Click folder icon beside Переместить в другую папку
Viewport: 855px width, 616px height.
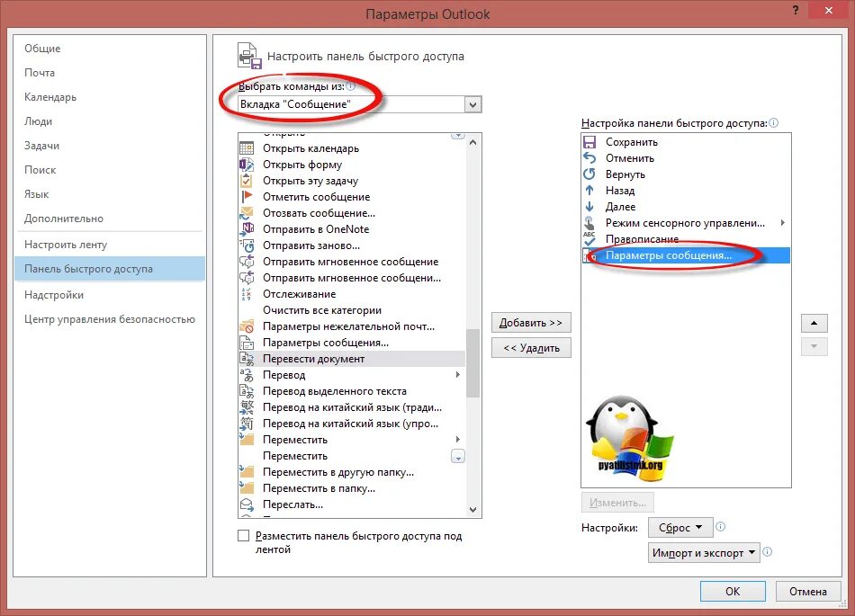pyautogui.click(x=247, y=472)
